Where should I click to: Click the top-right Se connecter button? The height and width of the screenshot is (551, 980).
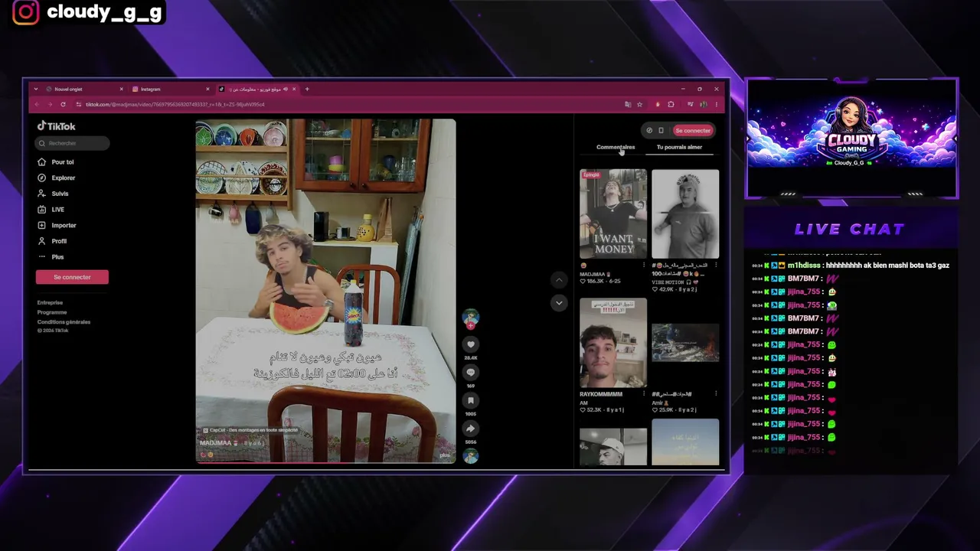click(x=693, y=130)
